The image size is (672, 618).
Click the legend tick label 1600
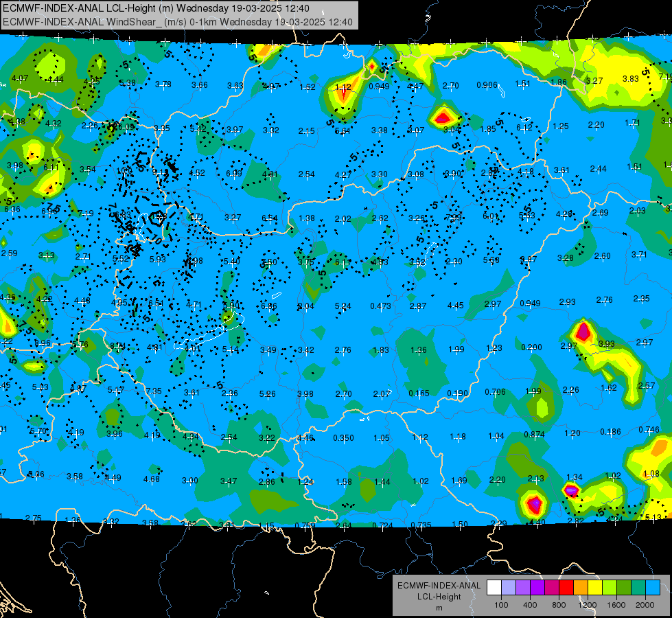pos(616,605)
